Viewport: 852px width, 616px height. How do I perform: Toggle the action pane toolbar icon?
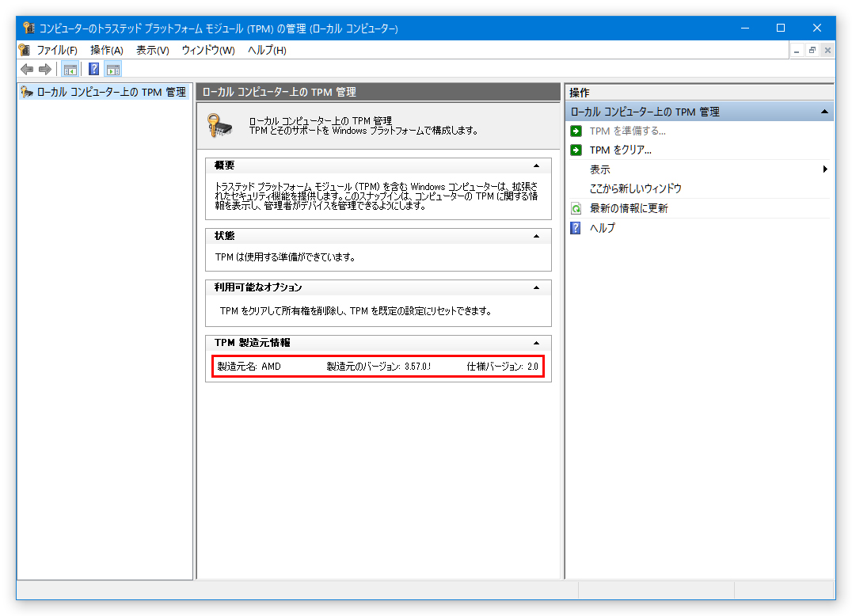(113, 69)
